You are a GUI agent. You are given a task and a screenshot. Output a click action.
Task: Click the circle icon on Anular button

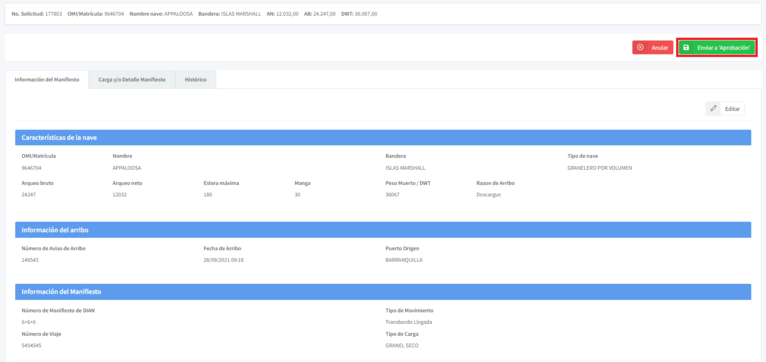pyautogui.click(x=640, y=47)
